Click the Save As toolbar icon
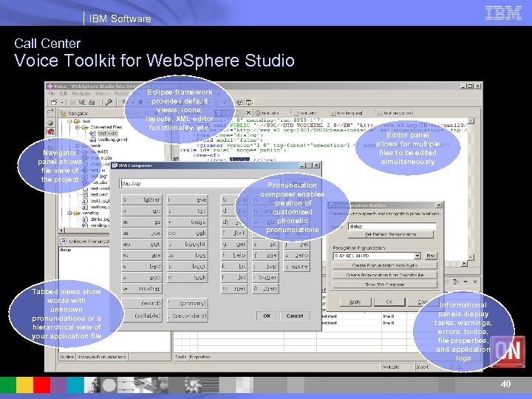532x399 pixels. pyautogui.click(x=82, y=102)
